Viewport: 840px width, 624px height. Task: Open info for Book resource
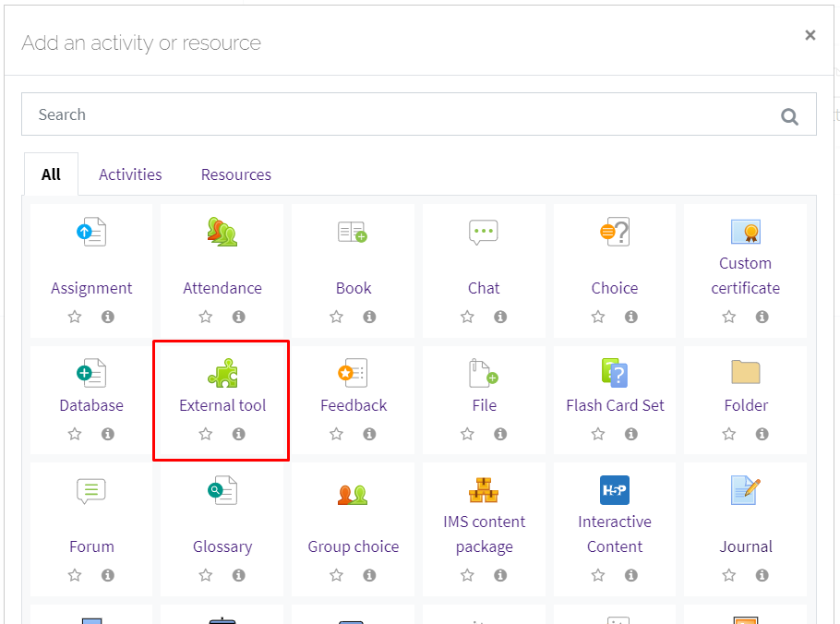pos(369,317)
